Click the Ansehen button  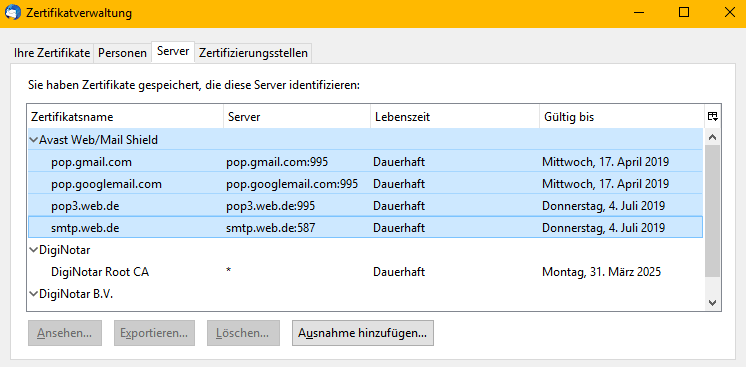tap(65, 333)
